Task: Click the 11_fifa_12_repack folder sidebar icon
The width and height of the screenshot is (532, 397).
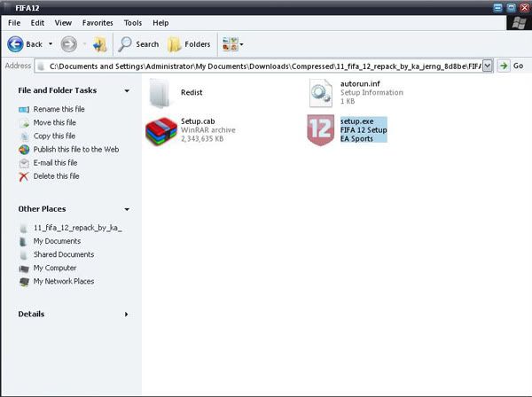Action: click(23, 229)
